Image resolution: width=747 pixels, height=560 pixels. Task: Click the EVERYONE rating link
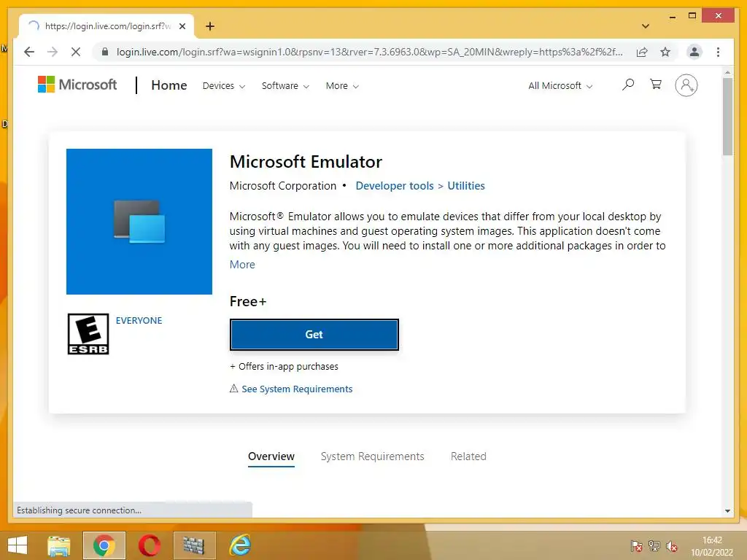[x=139, y=321]
